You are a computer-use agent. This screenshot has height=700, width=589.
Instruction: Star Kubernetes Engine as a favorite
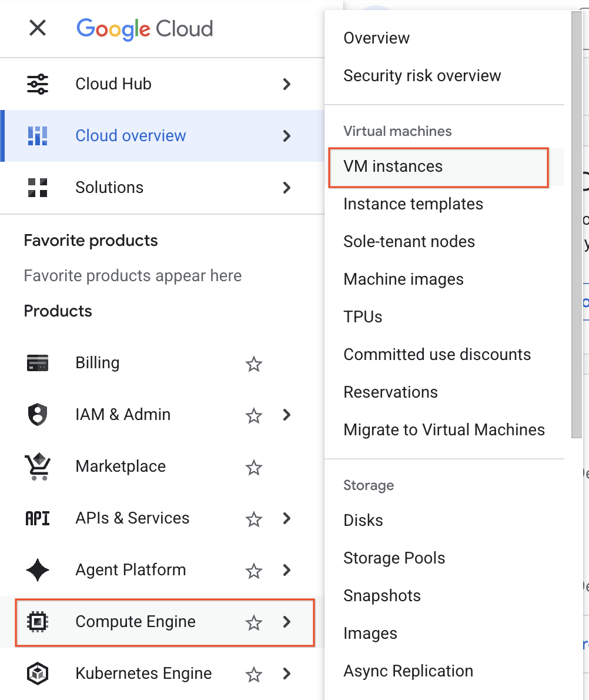254,674
